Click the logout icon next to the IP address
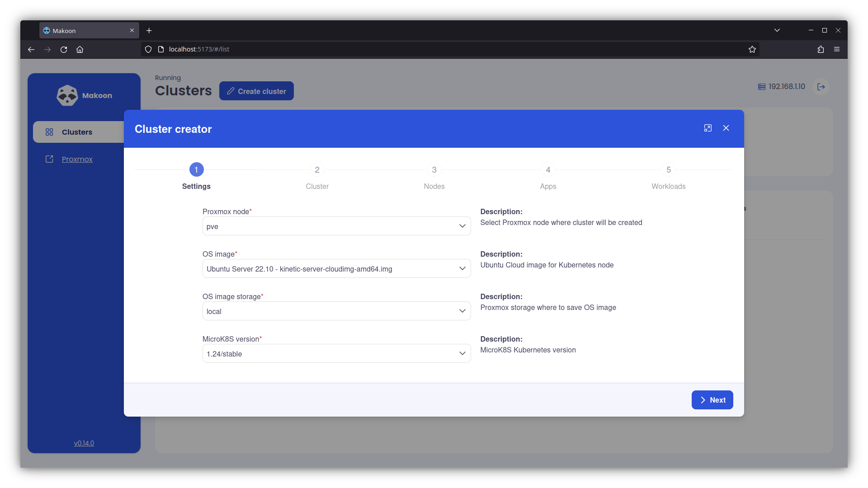This screenshot has width=868, height=488. (821, 87)
